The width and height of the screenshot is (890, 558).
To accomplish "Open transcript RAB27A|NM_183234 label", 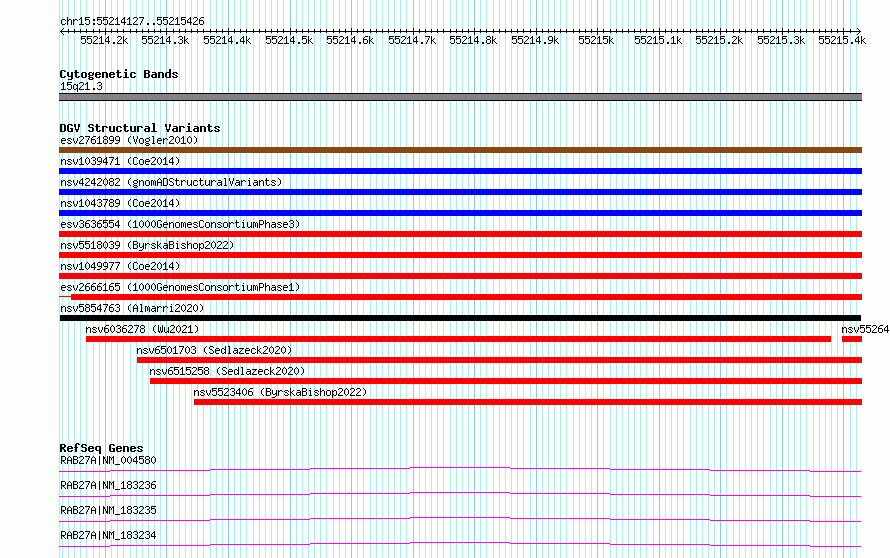I will 108,535.
